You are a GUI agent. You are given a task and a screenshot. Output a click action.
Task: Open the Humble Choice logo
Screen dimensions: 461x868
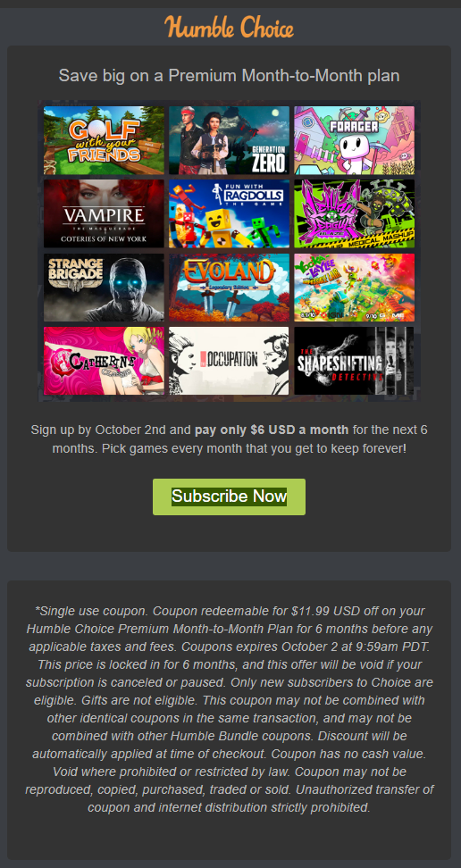point(229,27)
